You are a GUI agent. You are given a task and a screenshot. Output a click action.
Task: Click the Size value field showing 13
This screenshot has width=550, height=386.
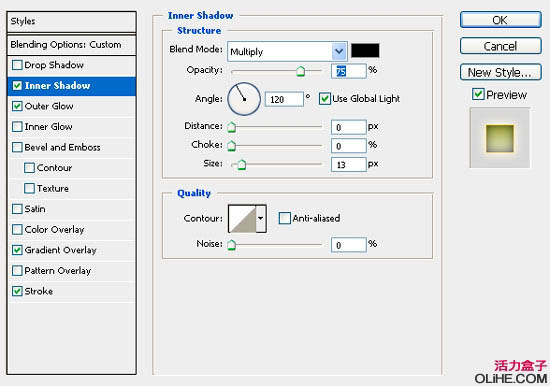(x=349, y=165)
